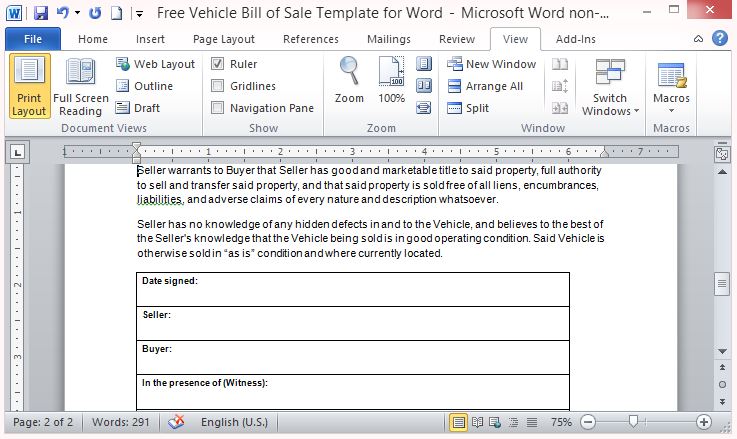Viewport: 737px width, 439px height.
Task: Click the Save icon in Quick Access Toolbar
Action: pyautogui.click(x=41, y=14)
